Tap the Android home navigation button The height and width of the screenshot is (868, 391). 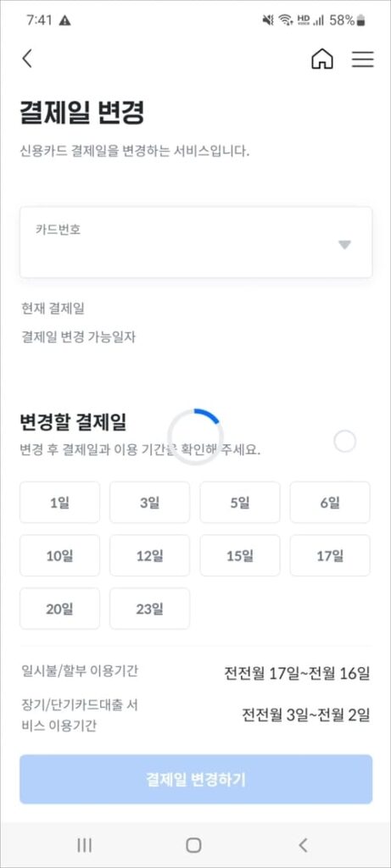(x=193, y=845)
